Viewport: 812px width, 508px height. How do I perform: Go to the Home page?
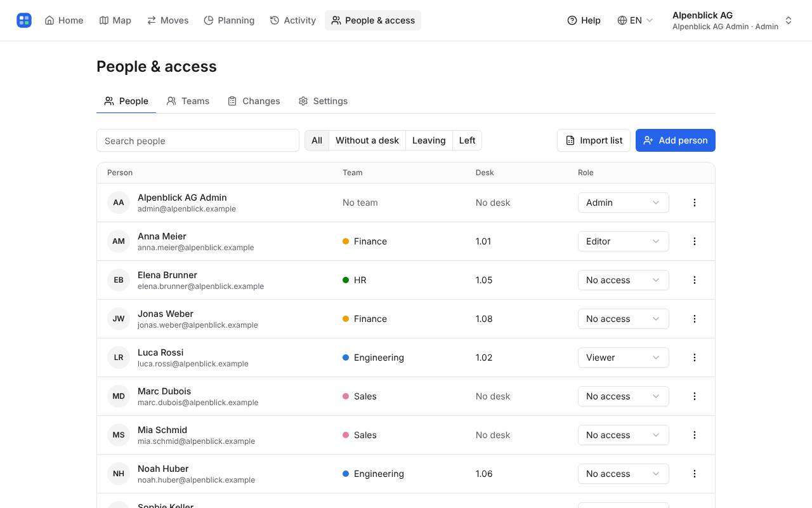coord(64,20)
